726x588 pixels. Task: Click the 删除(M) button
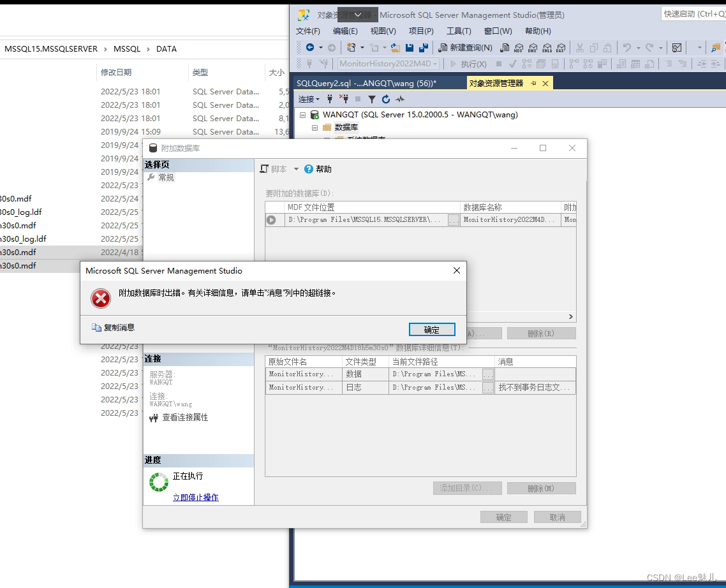541,488
